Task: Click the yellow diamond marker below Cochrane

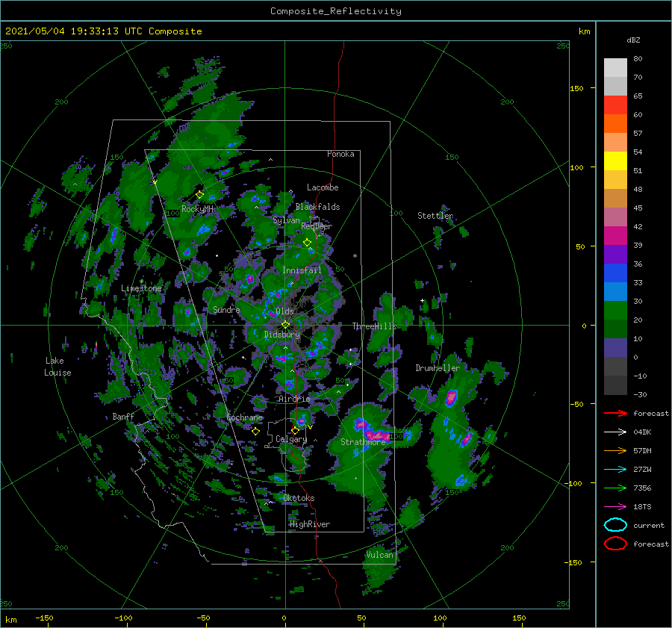Action: pos(255,432)
